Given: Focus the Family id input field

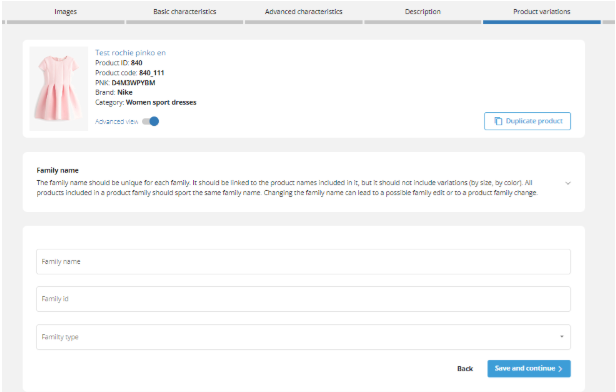Looking at the screenshot, I should [x=303, y=299].
